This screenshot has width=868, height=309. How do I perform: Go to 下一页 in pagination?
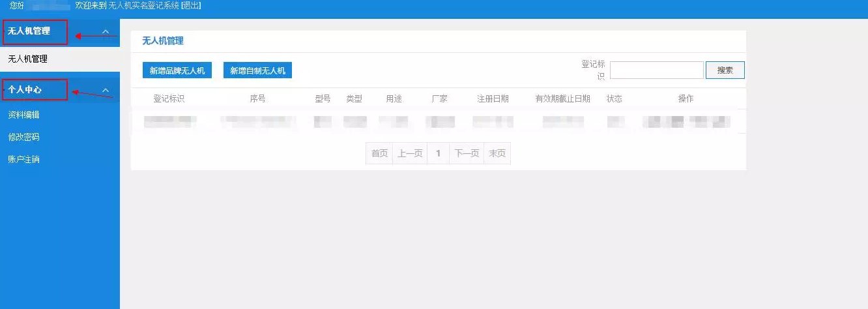pyautogui.click(x=467, y=153)
